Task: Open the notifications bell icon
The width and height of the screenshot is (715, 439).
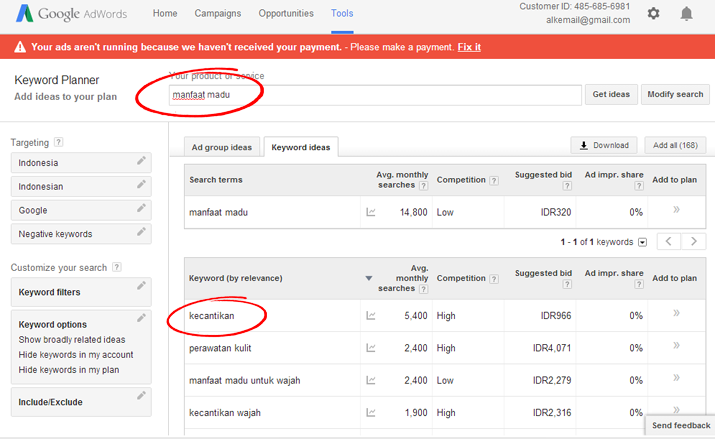Action: pyautogui.click(x=686, y=14)
